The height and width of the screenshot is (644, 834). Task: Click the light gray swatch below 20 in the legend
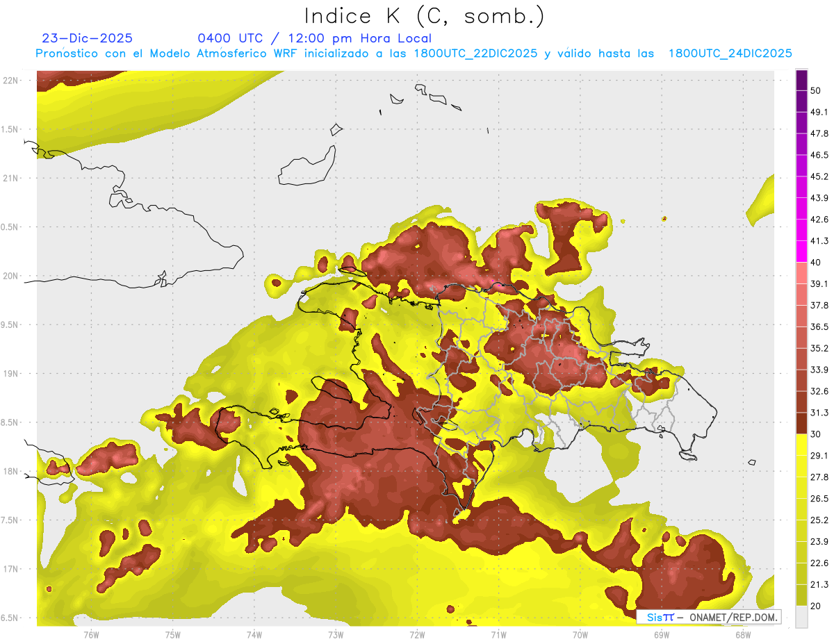pos(802,617)
